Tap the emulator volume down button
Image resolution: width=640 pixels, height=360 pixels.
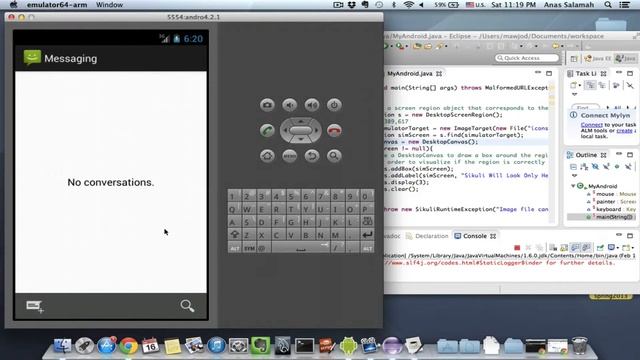coord(290,105)
